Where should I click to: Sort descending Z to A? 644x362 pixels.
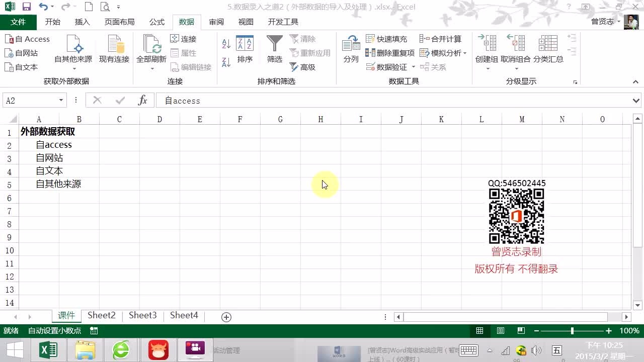click(x=226, y=62)
